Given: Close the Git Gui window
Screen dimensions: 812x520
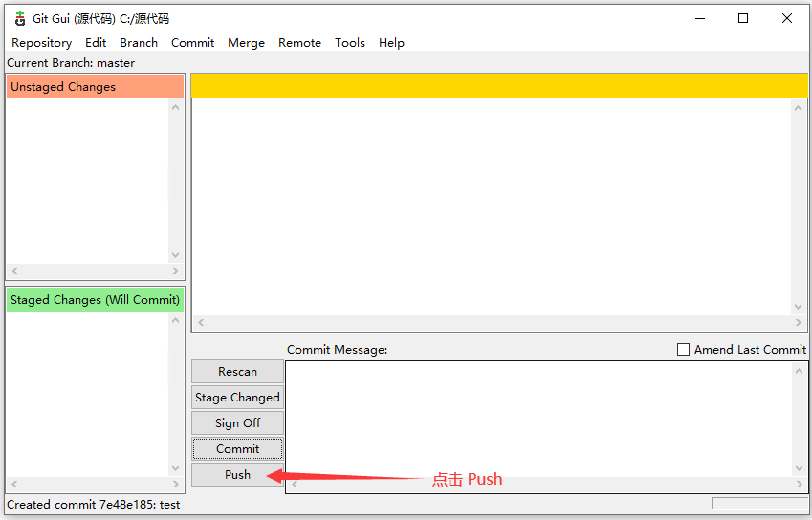Looking at the screenshot, I should [x=786, y=18].
